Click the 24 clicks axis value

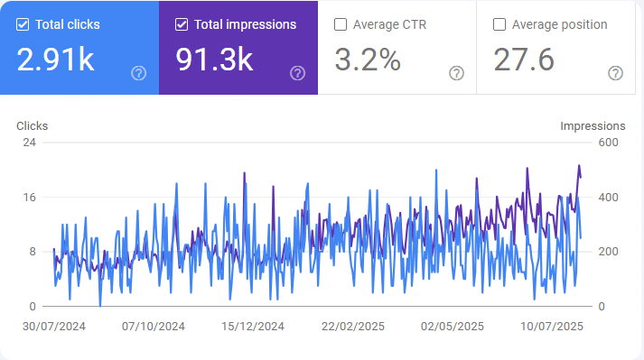30,143
